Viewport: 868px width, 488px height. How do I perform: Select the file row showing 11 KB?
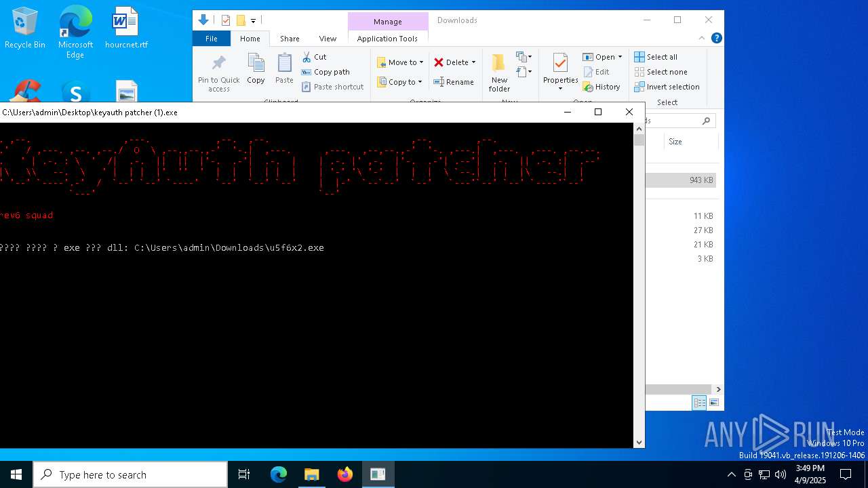[x=680, y=216]
